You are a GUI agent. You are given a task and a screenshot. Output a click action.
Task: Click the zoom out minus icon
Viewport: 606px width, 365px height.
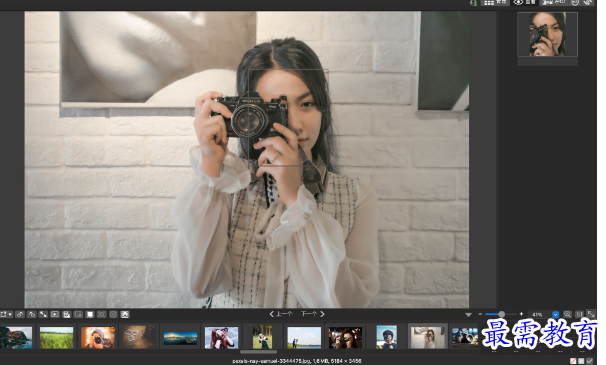480,314
